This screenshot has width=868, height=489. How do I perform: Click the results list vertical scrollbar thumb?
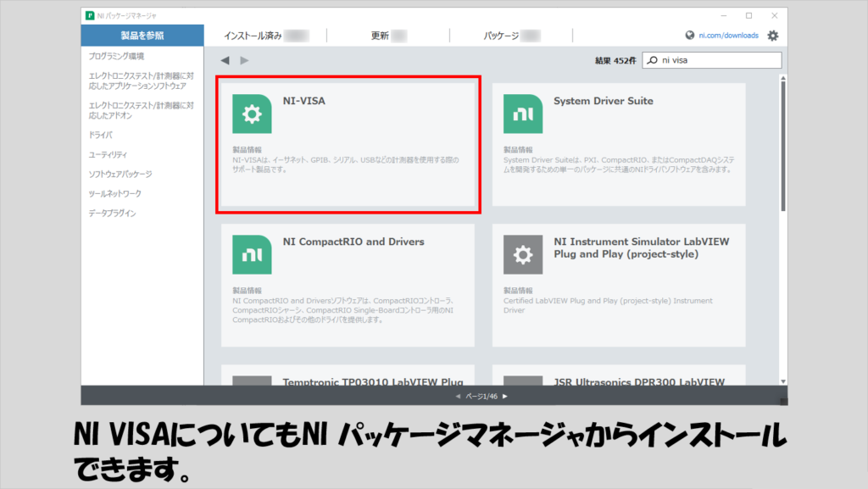click(x=783, y=146)
